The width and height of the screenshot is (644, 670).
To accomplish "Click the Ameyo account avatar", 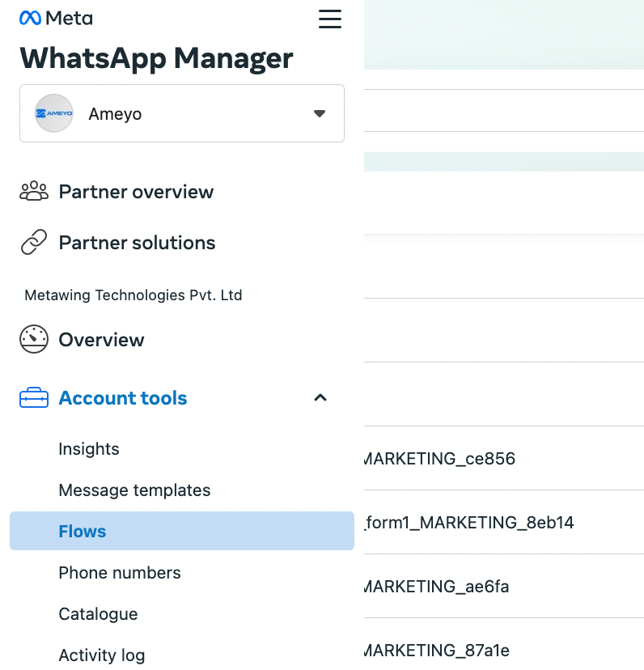I will [x=54, y=113].
